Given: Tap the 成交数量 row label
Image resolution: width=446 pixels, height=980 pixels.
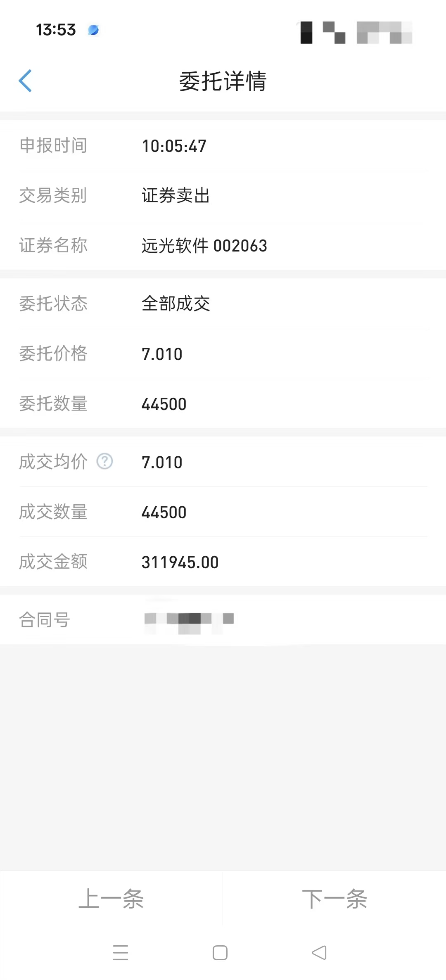Looking at the screenshot, I should 53,512.
